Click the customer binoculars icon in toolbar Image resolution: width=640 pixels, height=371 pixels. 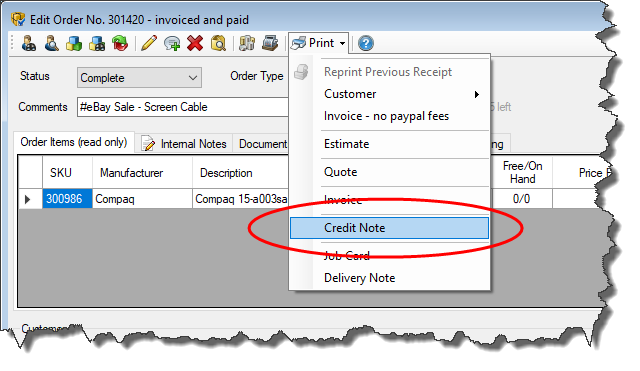point(29,43)
